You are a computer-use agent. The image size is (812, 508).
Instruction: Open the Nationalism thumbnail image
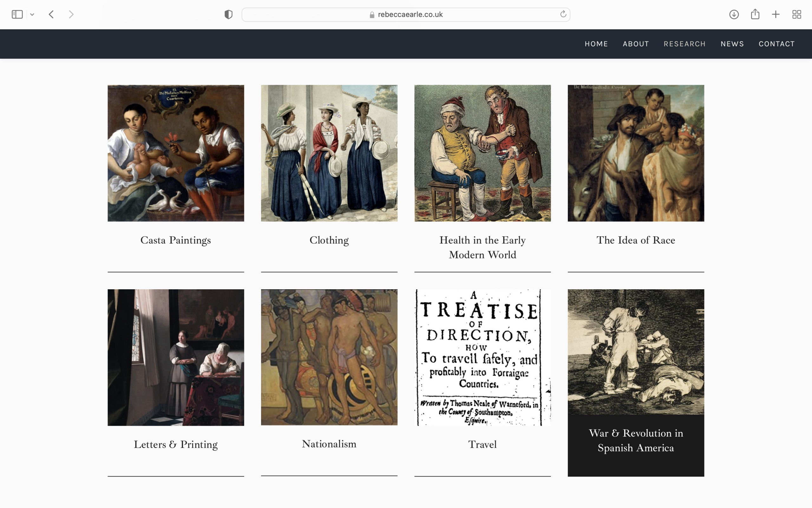[329, 357]
